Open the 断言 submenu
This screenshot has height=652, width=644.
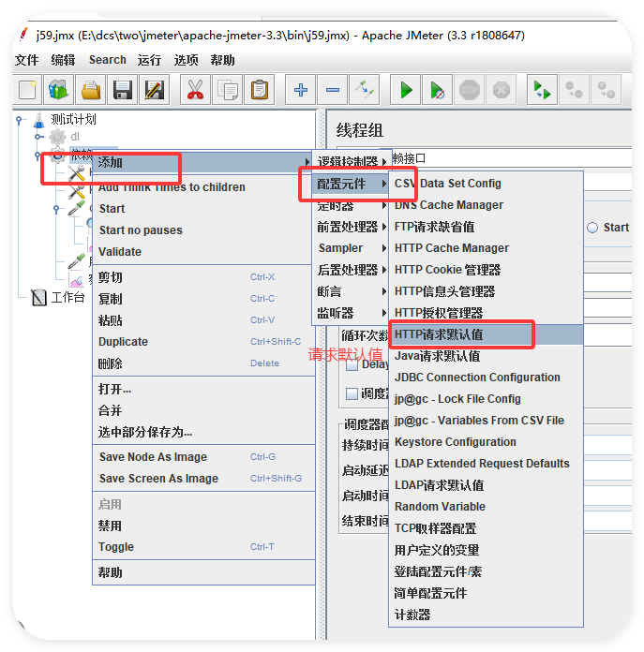[350, 291]
